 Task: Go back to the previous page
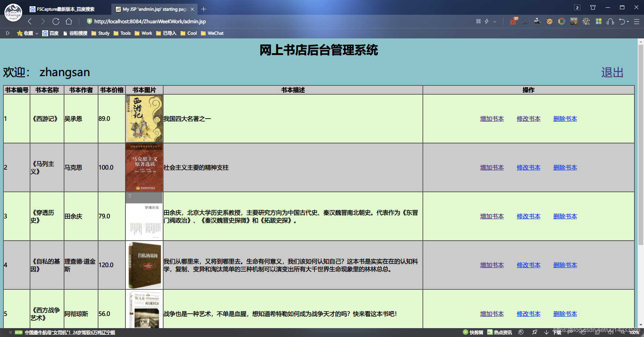[x=30, y=21]
